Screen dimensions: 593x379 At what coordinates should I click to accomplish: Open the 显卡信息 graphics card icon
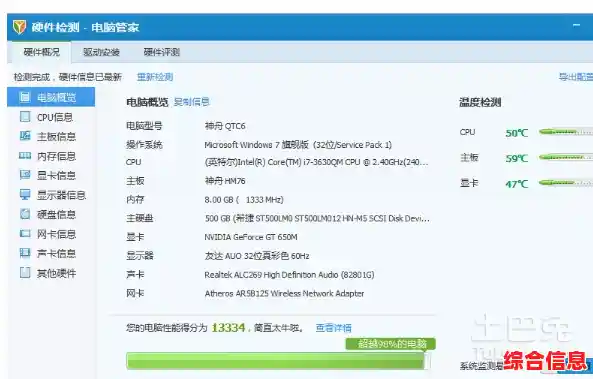click(x=25, y=175)
